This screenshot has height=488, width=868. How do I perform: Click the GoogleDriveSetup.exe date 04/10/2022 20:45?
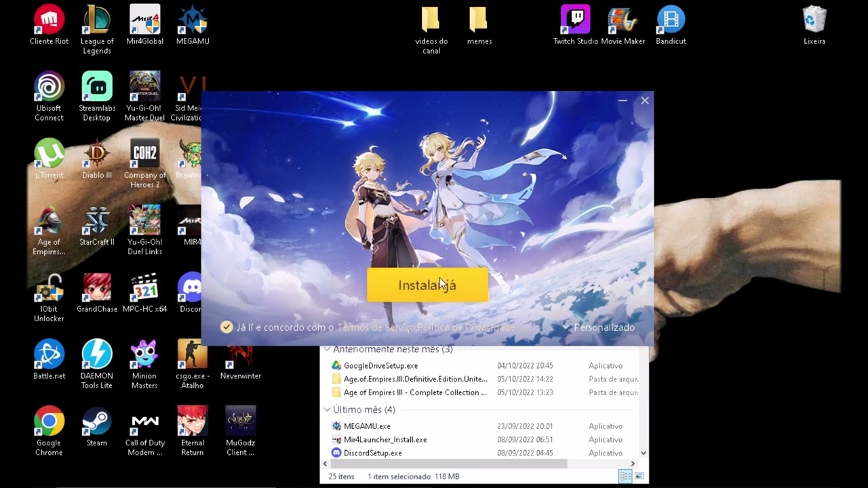tap(525, 365)
